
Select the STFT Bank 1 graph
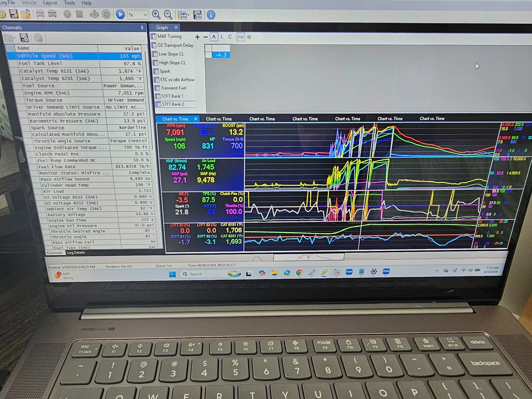[169, 96]
